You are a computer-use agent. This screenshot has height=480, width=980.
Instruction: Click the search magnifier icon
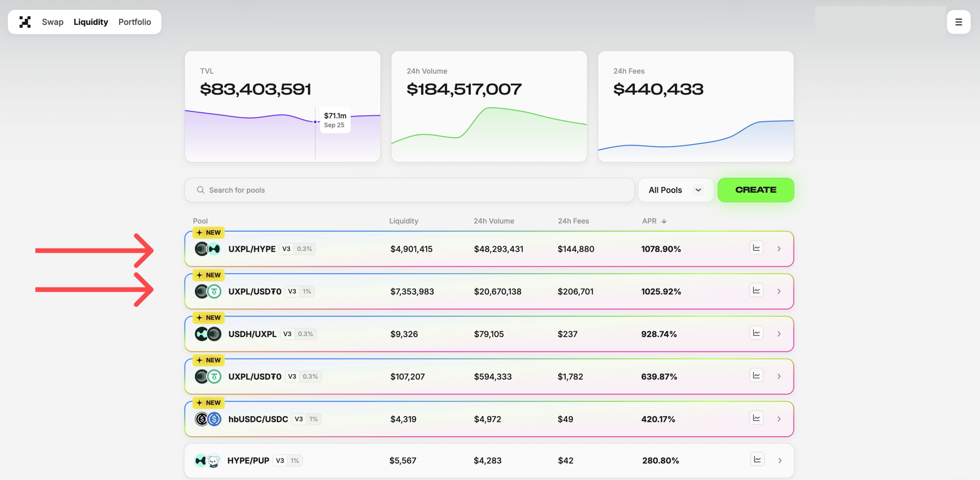201,190
